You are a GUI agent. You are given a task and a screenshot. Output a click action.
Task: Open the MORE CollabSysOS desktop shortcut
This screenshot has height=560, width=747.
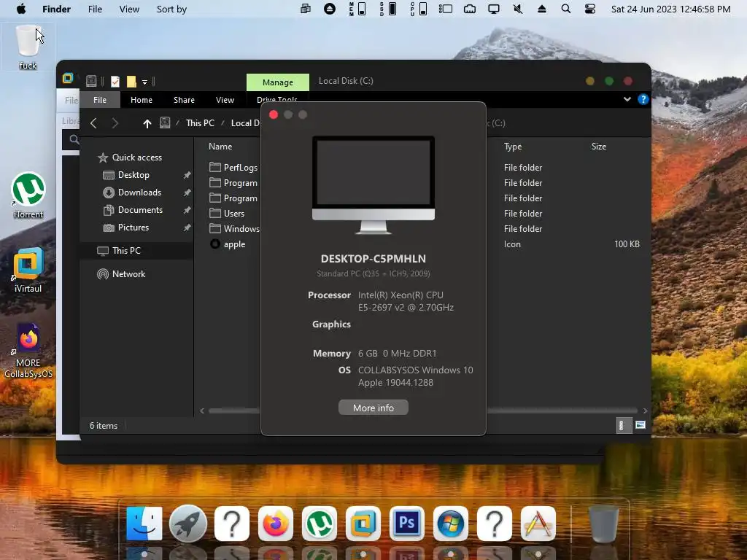click(x=28, y=351)
